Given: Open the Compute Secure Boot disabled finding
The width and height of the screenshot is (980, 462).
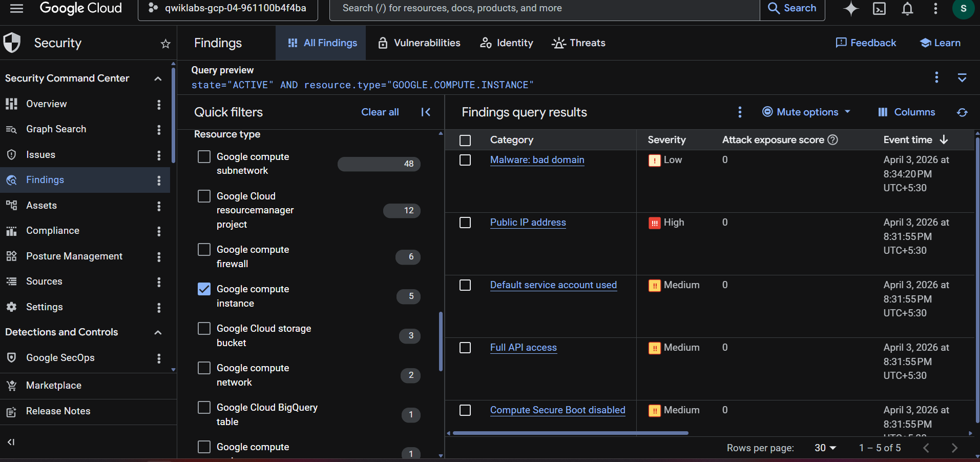Looking at the screenshot, I should point(557,410).
